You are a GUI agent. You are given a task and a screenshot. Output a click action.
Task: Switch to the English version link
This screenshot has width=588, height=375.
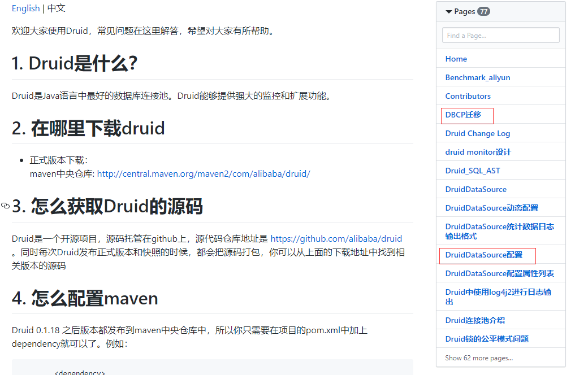(x=25, y=8)
